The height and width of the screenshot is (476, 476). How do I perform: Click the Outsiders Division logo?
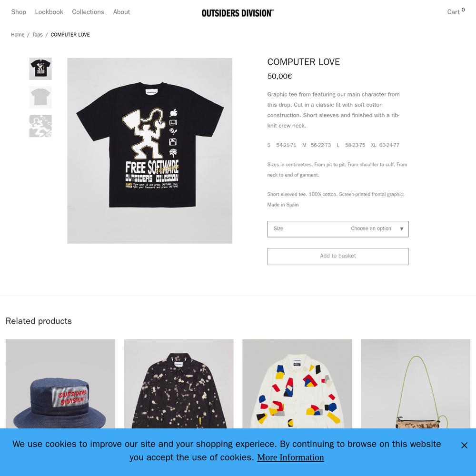(238, 13)
